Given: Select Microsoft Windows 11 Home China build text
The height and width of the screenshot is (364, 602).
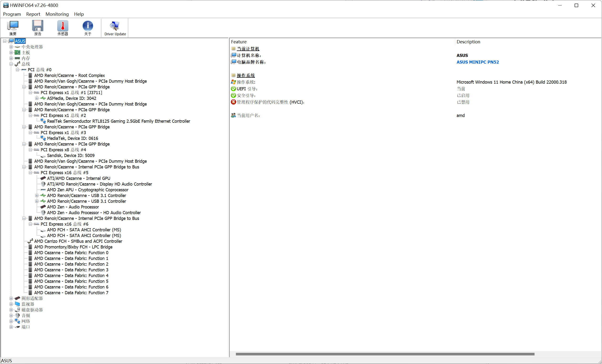Looking at the screenshot, I should tap(511, 82).
